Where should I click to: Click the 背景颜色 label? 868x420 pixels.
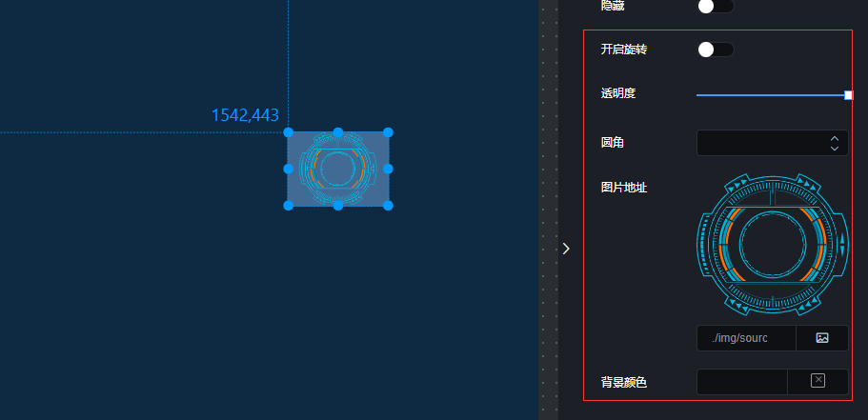coord(624,382)
